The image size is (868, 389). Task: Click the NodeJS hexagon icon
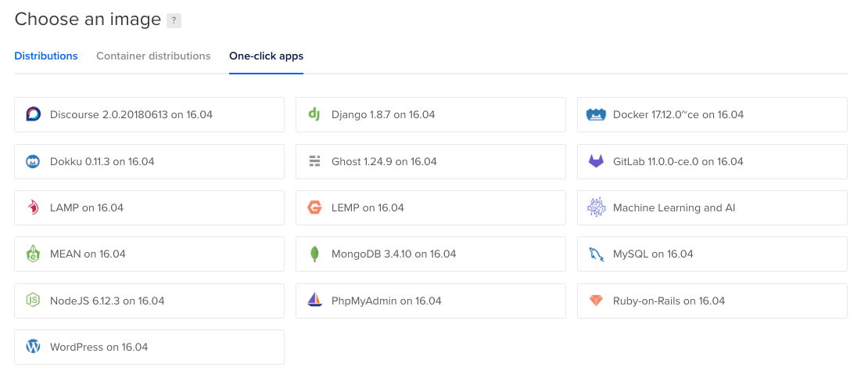tap(33, 301)
